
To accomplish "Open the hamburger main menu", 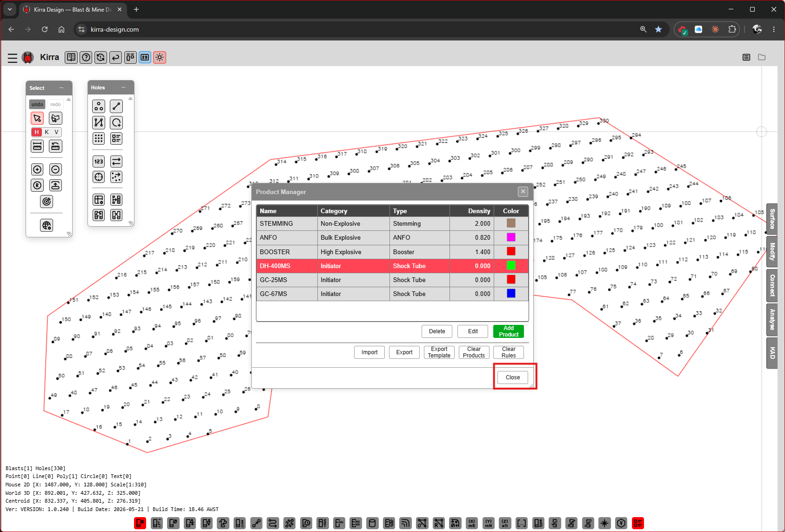I will (13, 58).
